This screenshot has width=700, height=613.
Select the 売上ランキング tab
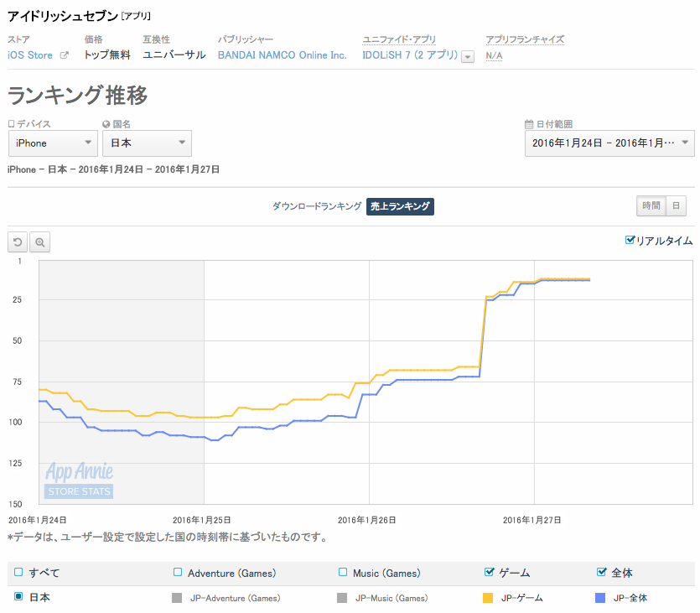(400, 206)
